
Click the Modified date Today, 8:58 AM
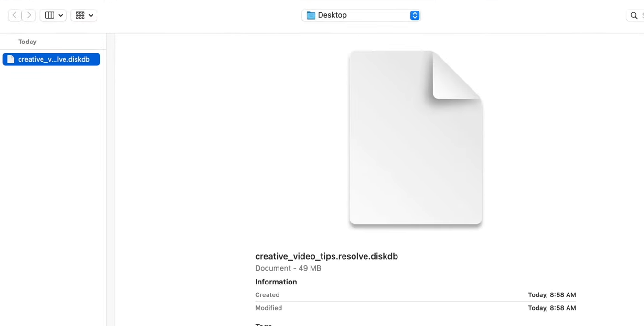[x=552, y=308]
